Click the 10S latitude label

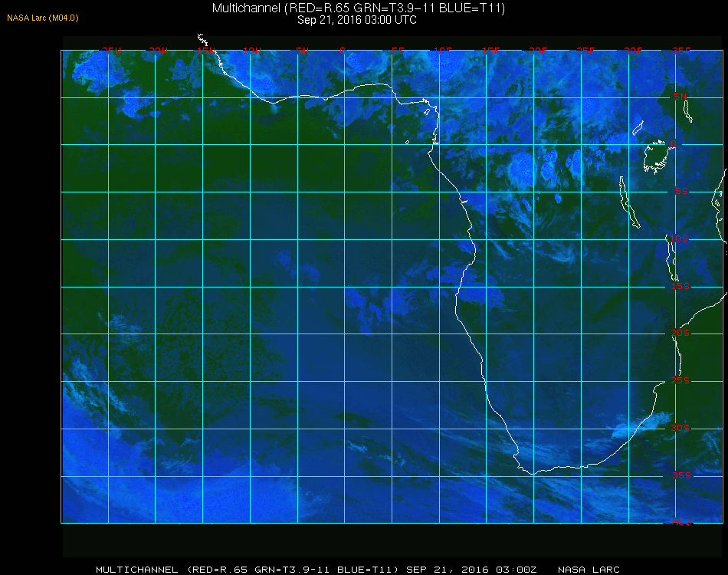679,238
